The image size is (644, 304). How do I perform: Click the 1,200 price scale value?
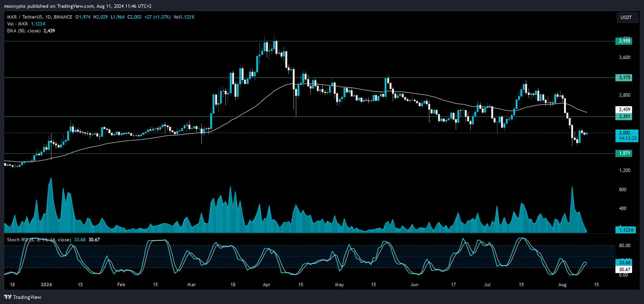point(625,170)
